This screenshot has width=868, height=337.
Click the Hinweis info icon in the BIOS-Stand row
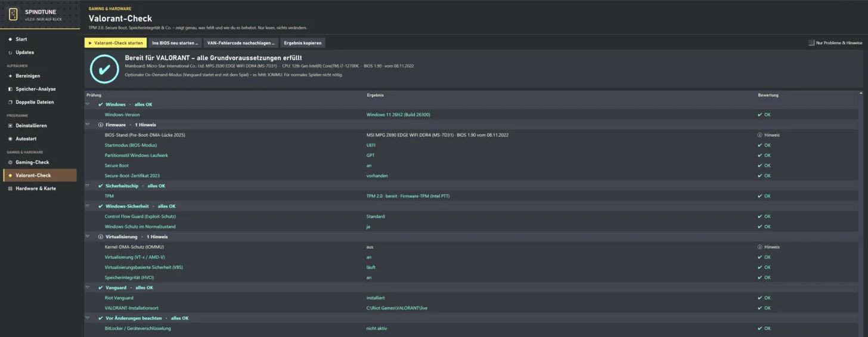pyautogui.click(x=760, y=135)
